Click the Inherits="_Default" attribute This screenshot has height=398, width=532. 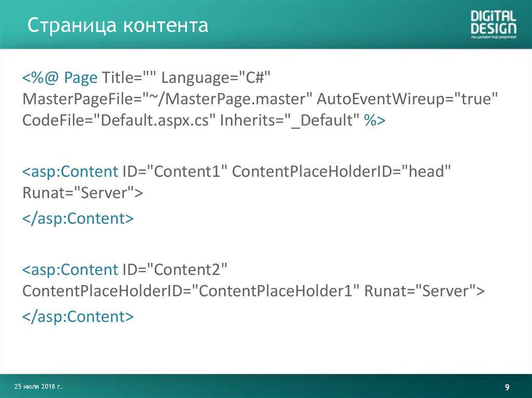point(289,120)
